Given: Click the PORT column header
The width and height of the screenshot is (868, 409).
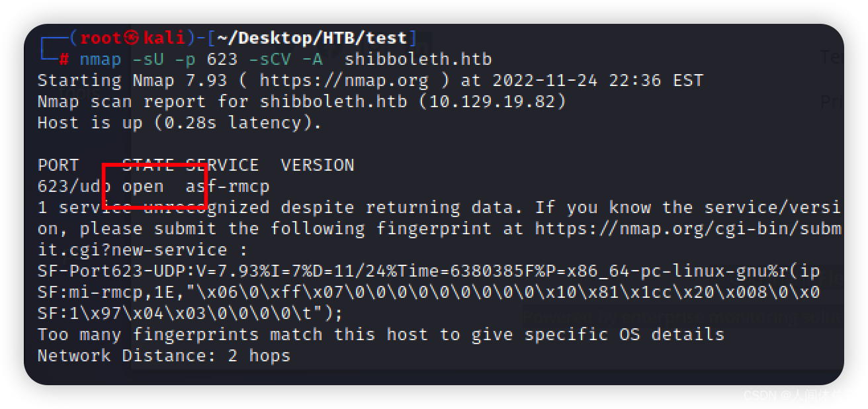Looking at the screenshot, I should point(58,165).
